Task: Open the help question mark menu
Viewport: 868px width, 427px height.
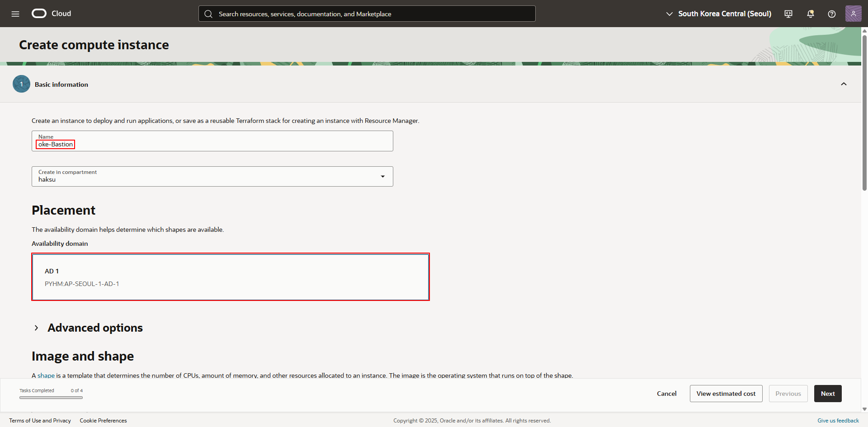Action: coord(831,14)
